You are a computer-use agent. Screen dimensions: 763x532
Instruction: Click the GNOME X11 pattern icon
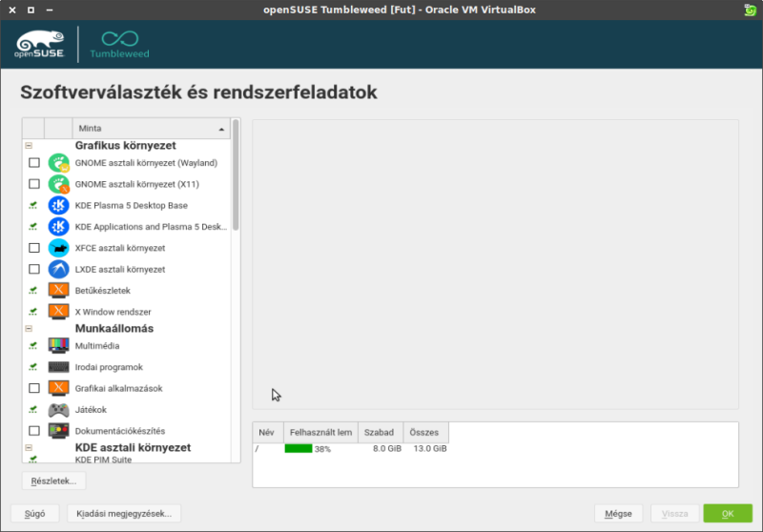58,184
